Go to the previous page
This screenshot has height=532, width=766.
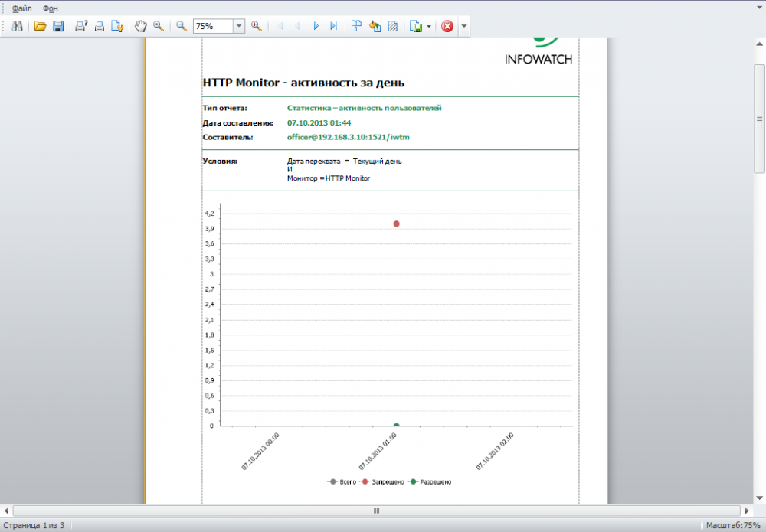[x=297, y=26]
